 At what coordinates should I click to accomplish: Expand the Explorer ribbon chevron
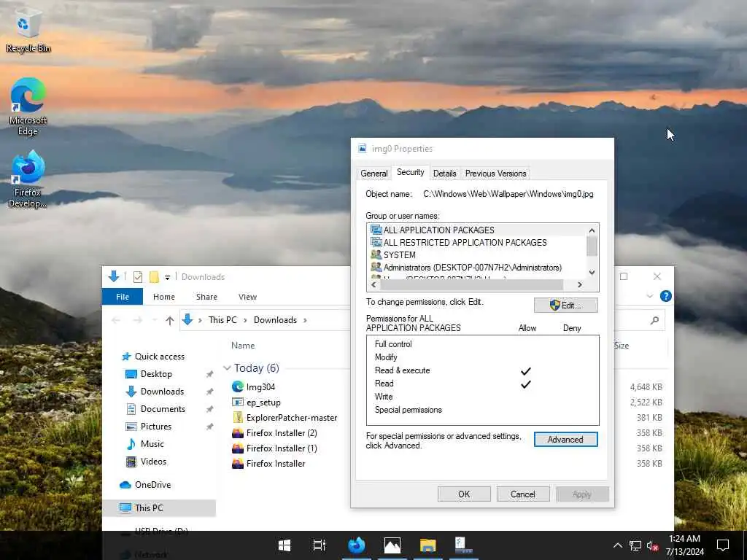(649, 296)
